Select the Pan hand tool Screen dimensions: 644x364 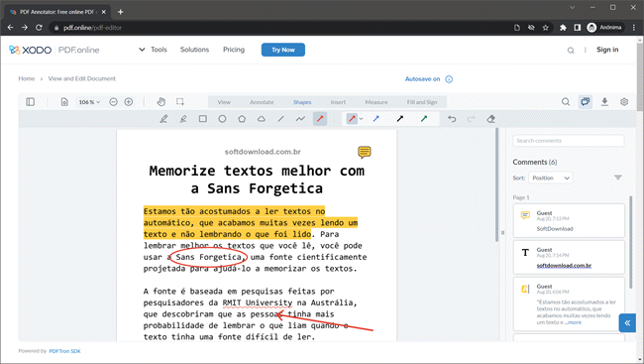[161, 101]
